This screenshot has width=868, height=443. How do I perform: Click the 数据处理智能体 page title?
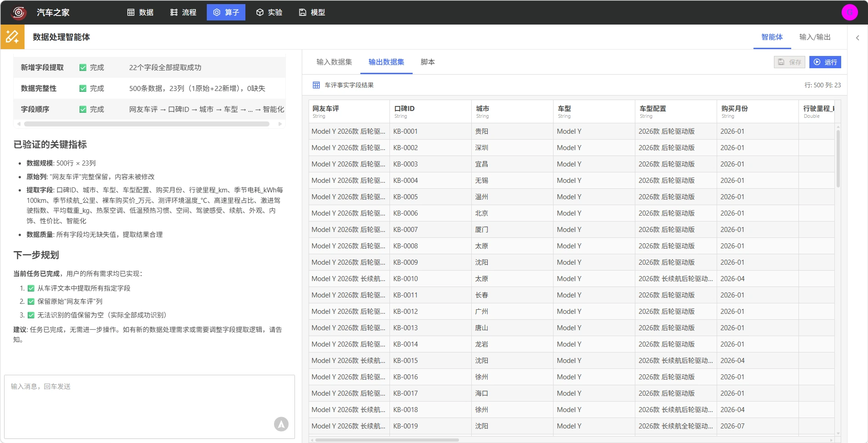click(61, 37)
